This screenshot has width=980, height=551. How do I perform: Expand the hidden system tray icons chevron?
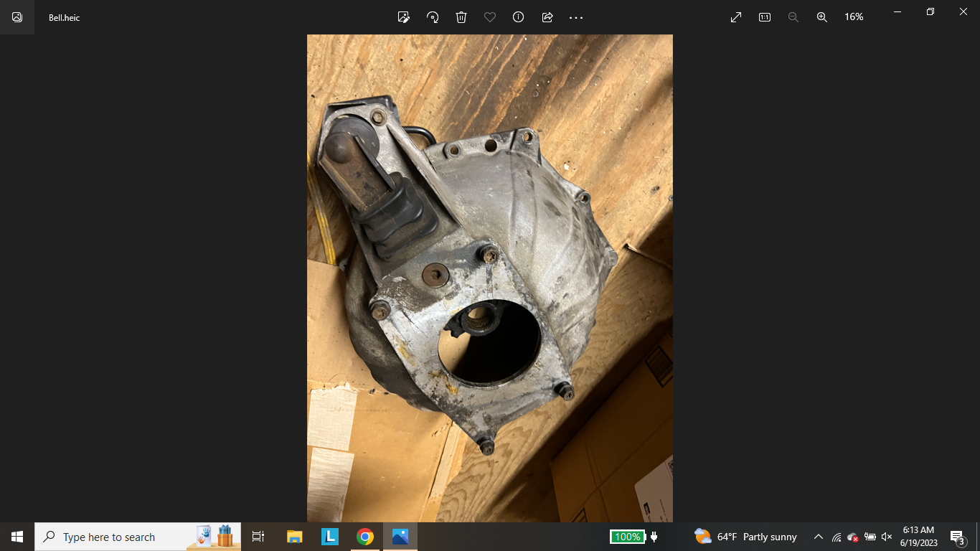(819, 537)
